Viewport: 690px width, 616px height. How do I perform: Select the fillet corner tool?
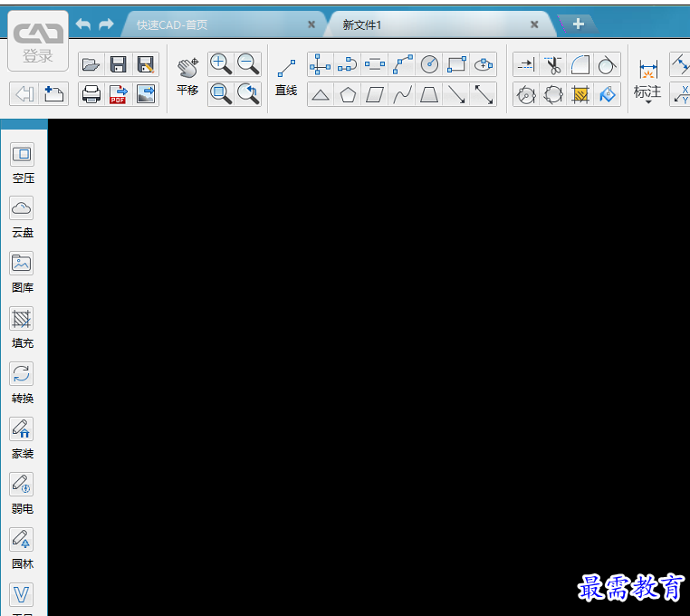[x=580, y=64]
